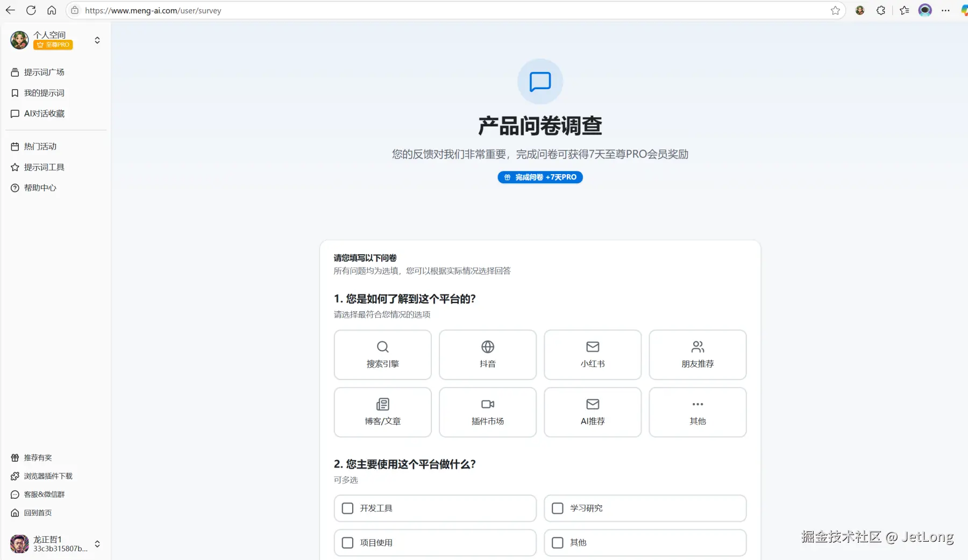The height and width of the screenshot is (560, 968).
Task: Click 推荐有奖 link
Action: coord(38,458)
